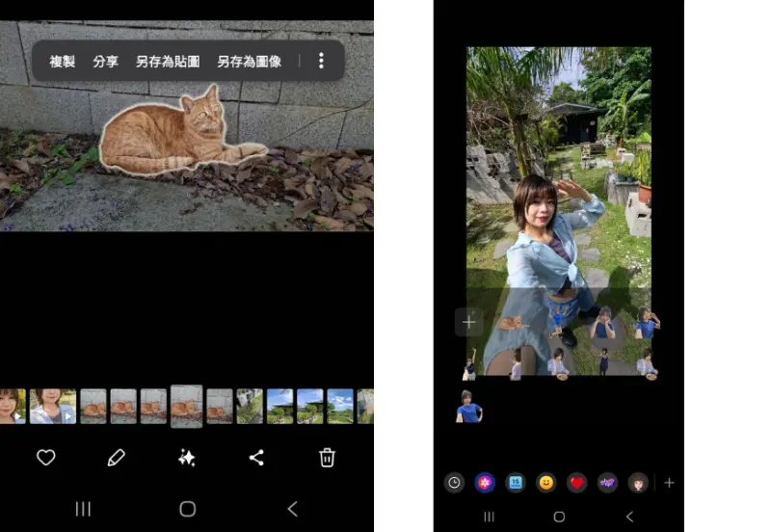Screen dimensions: 771x532
Task: Select 分享 in the popup menu
Action: (106, 61)
